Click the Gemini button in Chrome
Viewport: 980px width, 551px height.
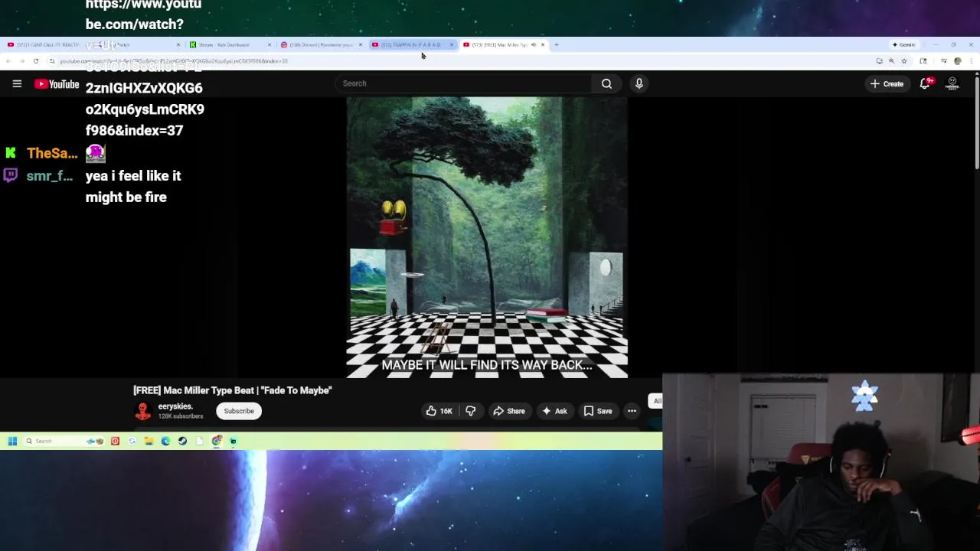904,44
